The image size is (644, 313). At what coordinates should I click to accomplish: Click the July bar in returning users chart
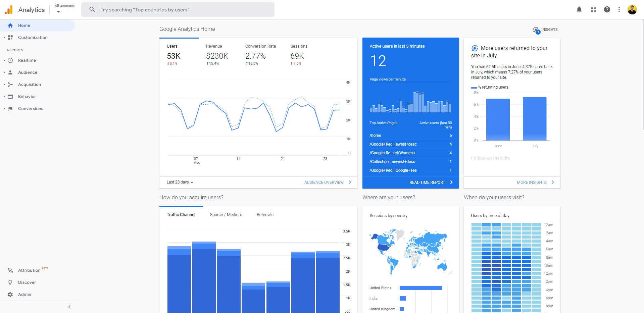(535, 119)
